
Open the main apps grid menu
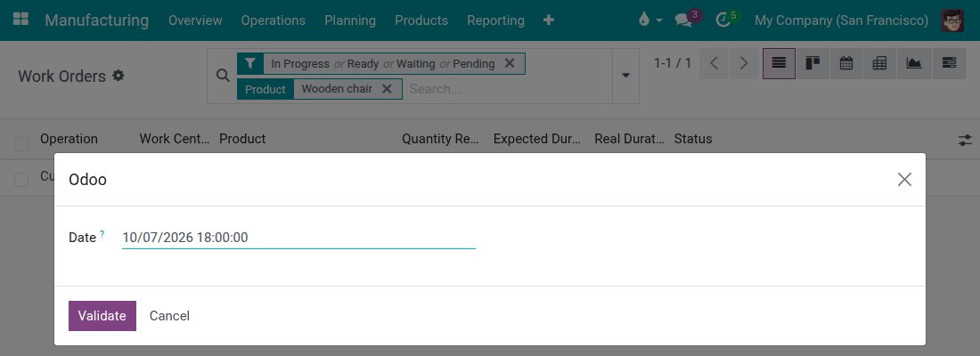click(20, 20)
